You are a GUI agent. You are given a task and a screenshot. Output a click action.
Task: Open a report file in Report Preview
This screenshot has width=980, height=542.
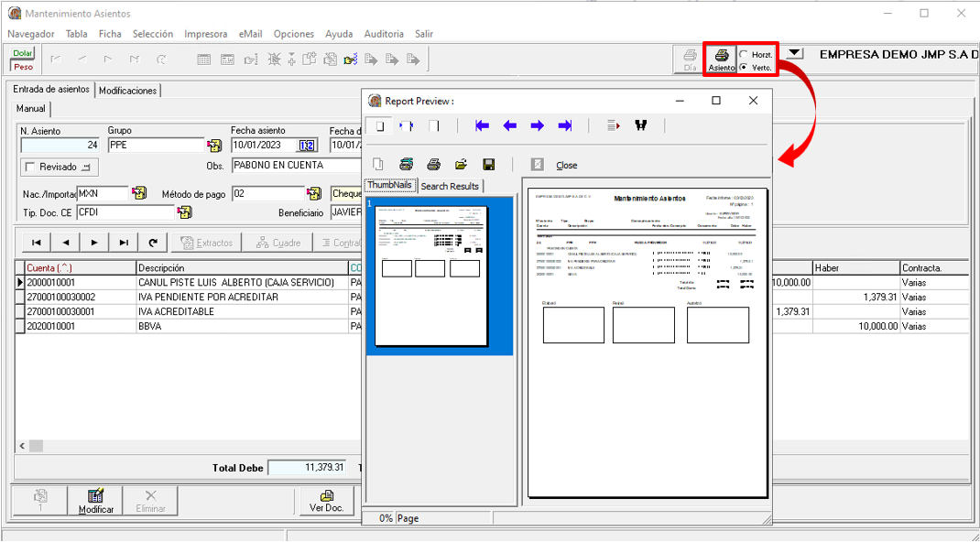pyautogui.click(x=462, y=165)
